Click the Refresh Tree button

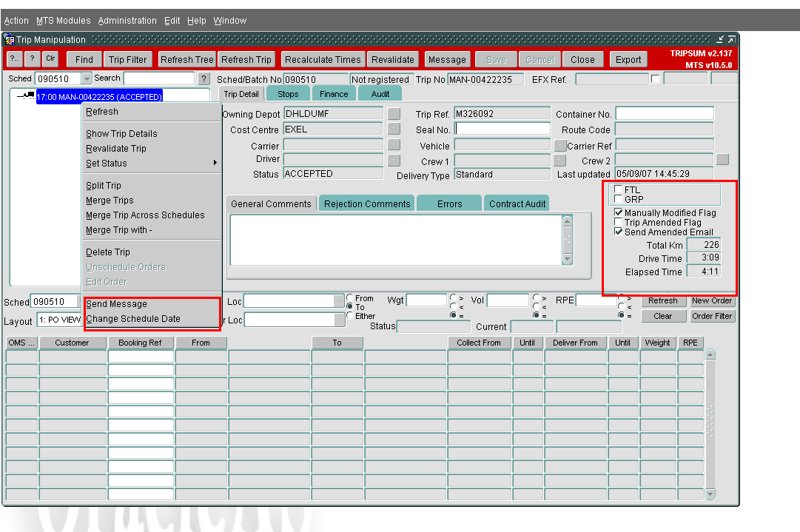(187, 60)
